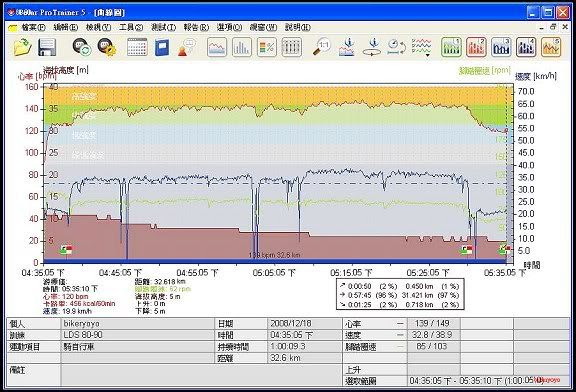Click the lap flag marker near 04:35 start
The height and width of the screenshot is (392, 576).
(66, 250)
